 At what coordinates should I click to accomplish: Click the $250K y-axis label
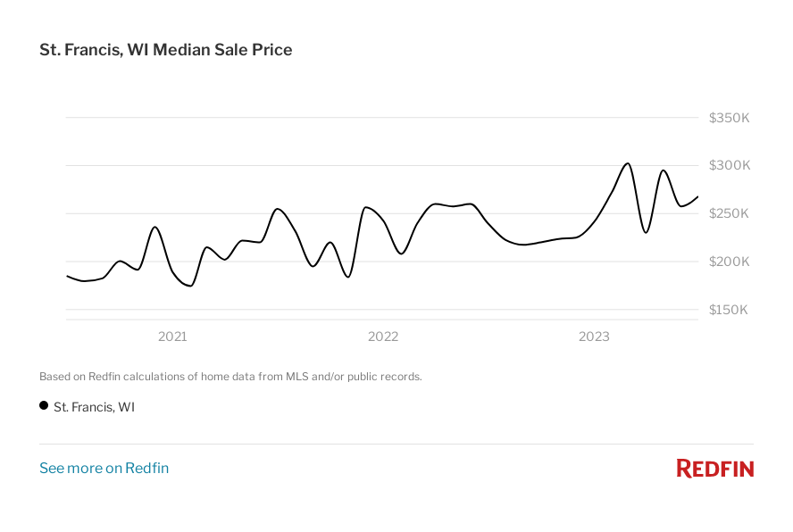point(729,214)
